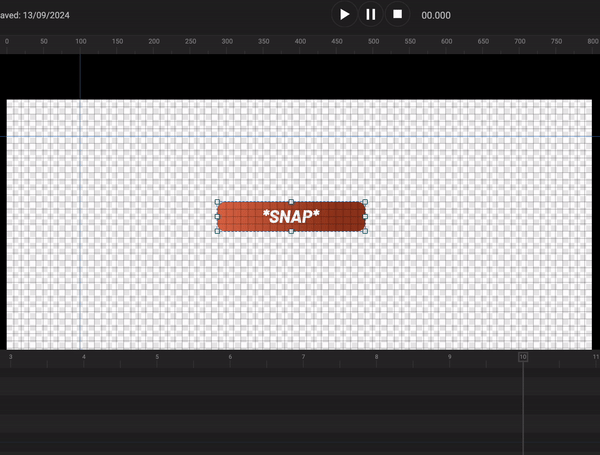
Task: Pause the animation playback
Action: coord(370,15)
